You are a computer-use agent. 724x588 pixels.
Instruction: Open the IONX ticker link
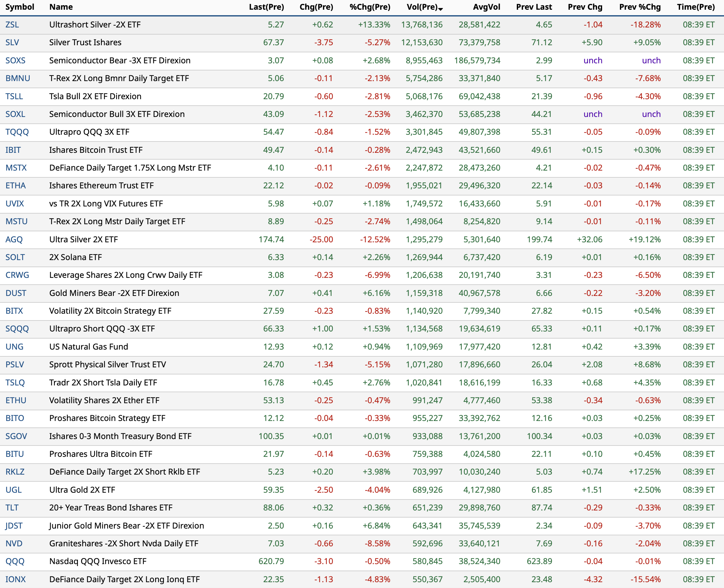pyautogui.click(x=15, y=579)
